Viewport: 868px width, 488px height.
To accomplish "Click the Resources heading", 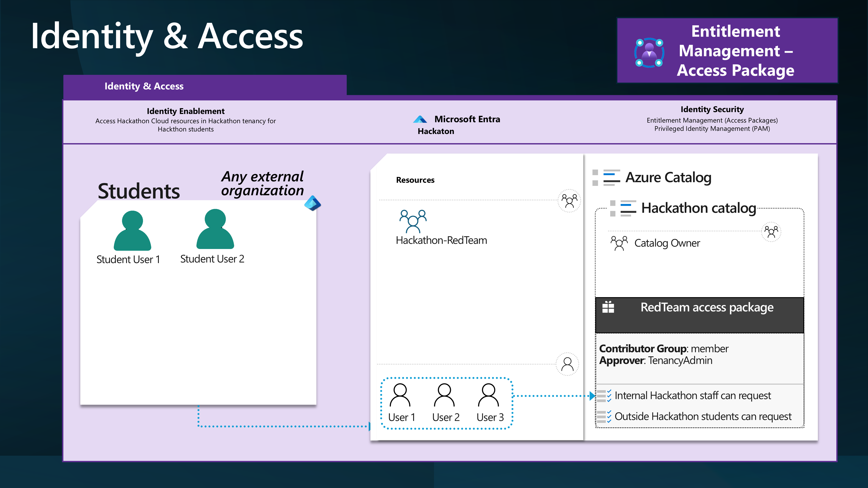I will [415, 180].
